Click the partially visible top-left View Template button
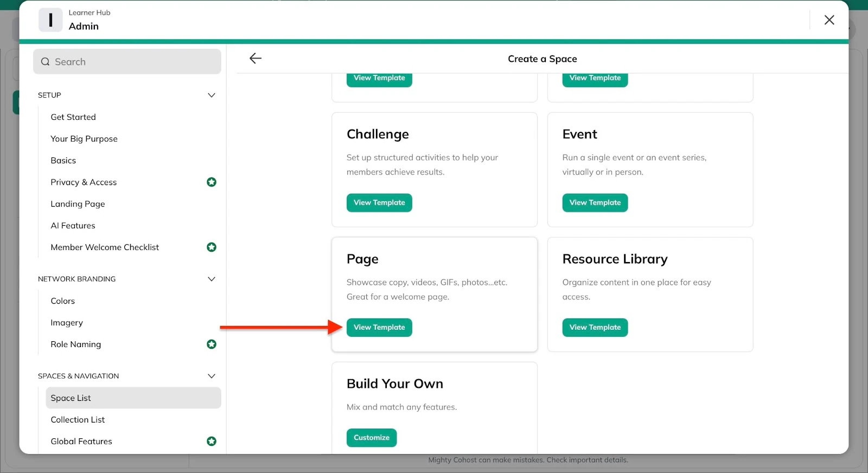This screenshot has height=473, width=868. 379,80
